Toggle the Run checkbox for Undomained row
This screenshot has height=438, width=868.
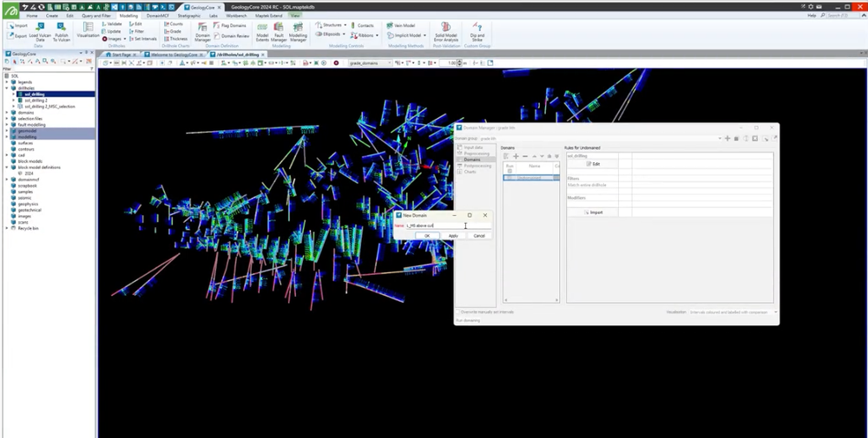tap(509, 178)
